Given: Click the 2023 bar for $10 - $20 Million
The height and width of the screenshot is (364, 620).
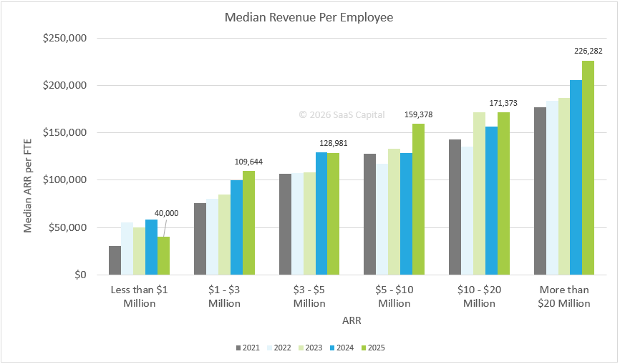Looking at the screenshot, I should pos(479,194).
